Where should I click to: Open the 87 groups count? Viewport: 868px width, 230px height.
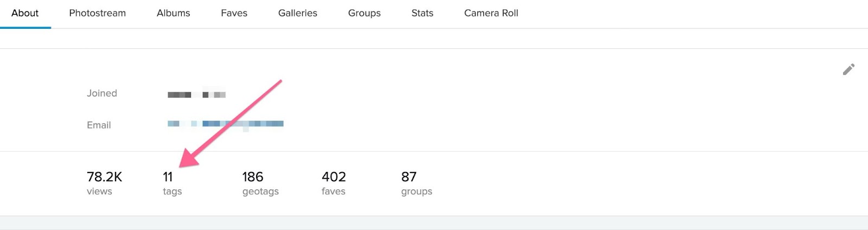click(409, 177)
